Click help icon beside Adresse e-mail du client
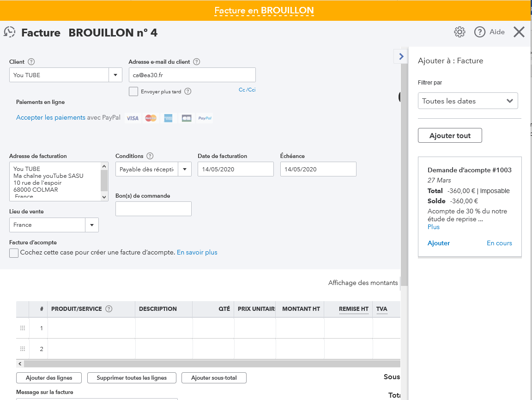Screen dimensions: 532x400 click(197, 62)
